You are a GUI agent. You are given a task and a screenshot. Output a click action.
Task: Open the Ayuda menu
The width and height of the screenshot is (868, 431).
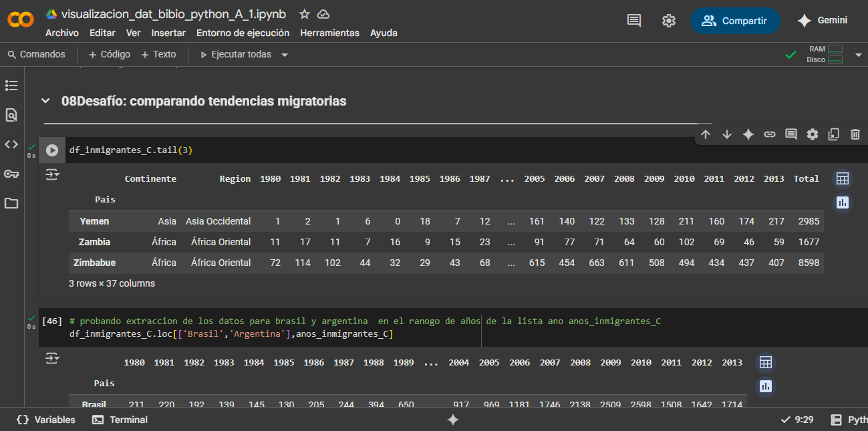(x=384, y=33)
